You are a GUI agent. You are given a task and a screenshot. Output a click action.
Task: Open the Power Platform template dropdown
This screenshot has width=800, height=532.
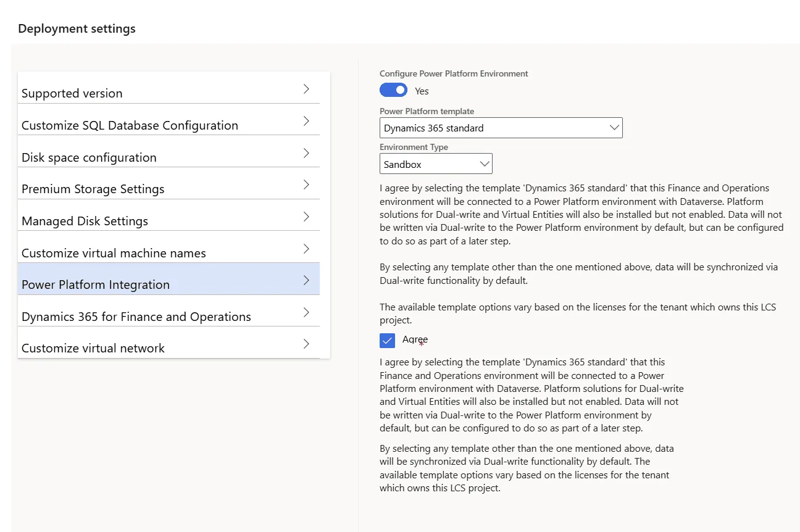pyautogui.click(x=501, y=128)
